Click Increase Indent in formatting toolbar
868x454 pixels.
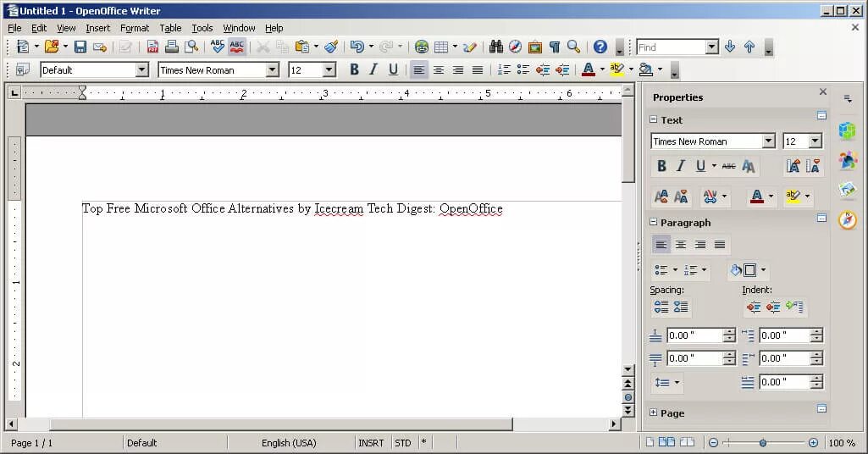click(562, 69)
